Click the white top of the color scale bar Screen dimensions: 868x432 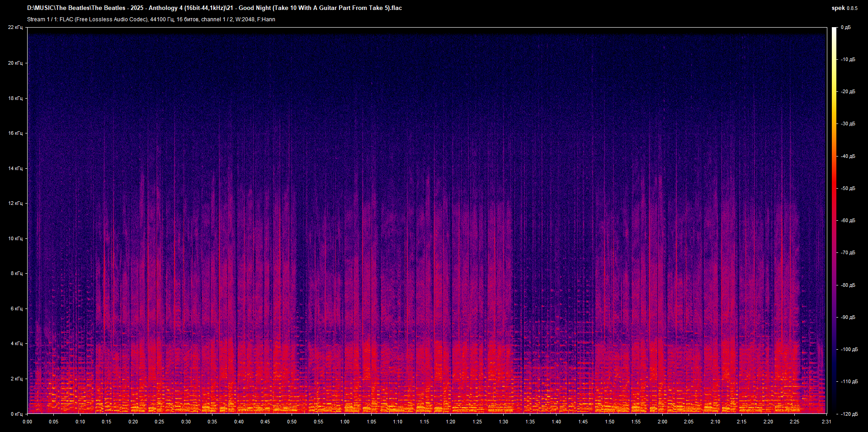tap(834, 29)
